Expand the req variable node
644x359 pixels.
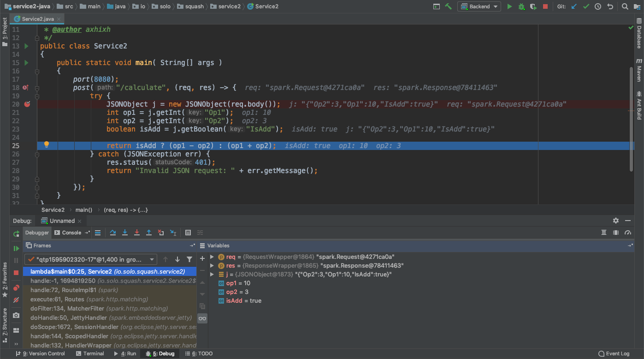[x=212, y=257]
